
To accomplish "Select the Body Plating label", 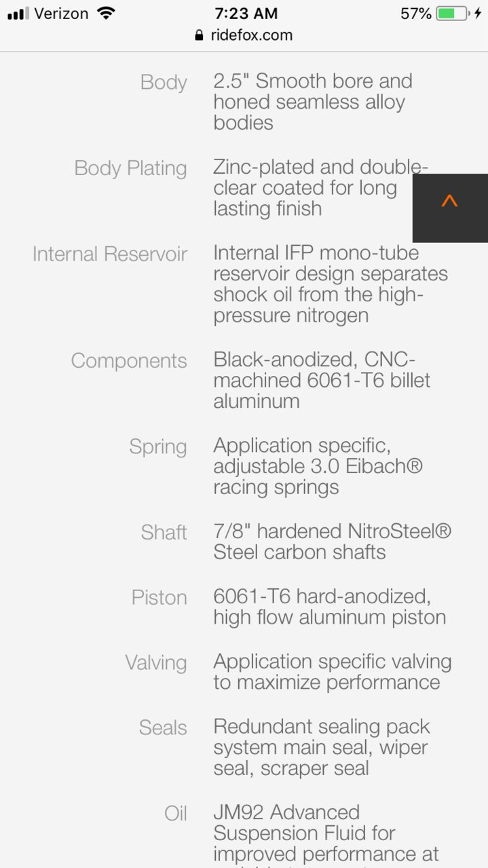I will tap(130, 168).
